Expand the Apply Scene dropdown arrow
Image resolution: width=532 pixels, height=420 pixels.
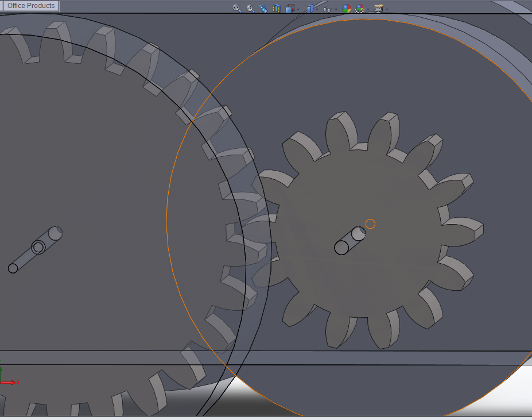368,9
